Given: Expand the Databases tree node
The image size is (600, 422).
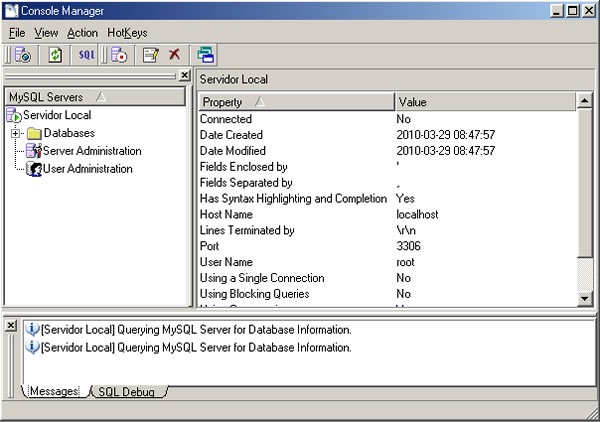Looking at the screenshot, I should click(x=15, y=134).
